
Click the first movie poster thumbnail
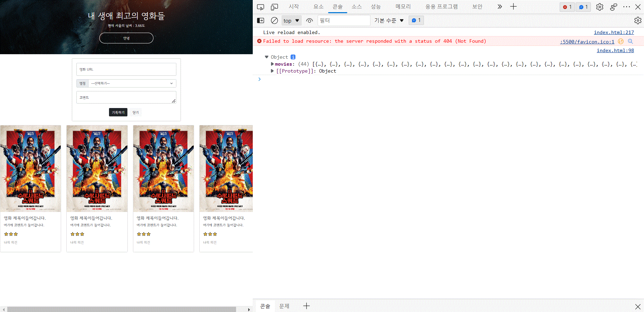[31, 169]
